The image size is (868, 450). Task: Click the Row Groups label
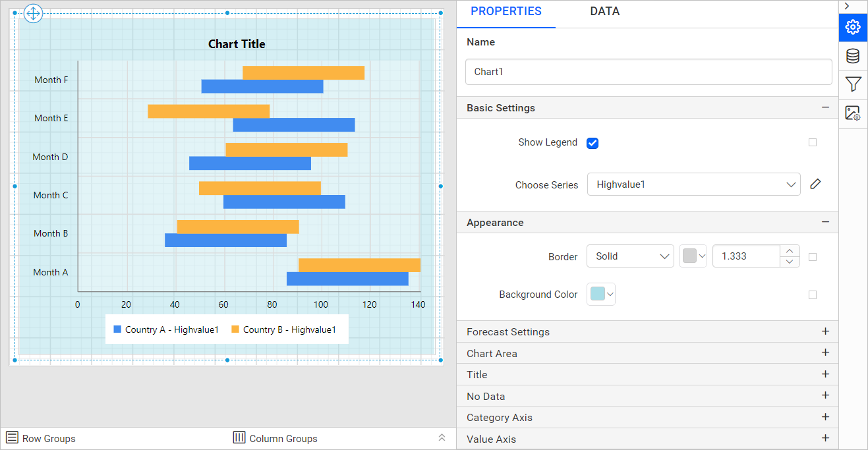[x=49, y=439]
